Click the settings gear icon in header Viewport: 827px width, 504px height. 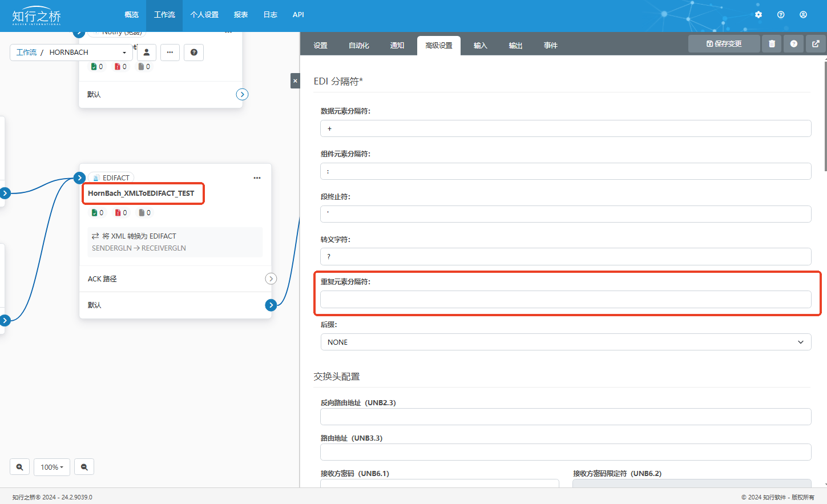pyautogui.click(x=758, y=15)
